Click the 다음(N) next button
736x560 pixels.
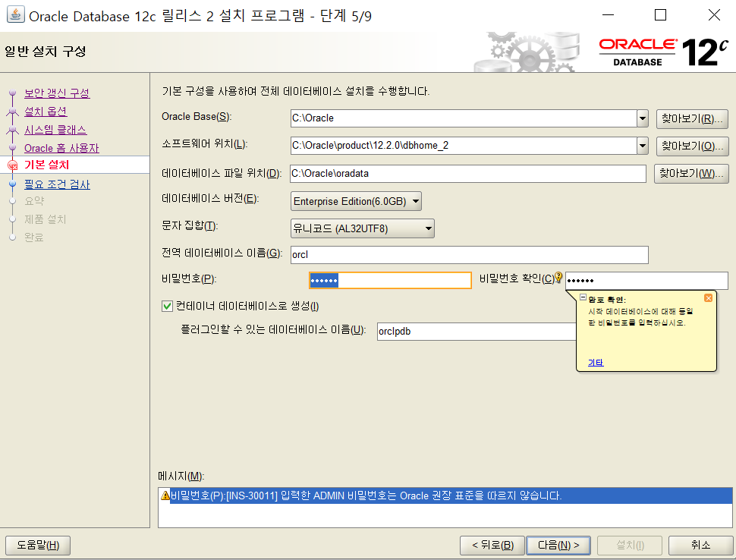558,546
